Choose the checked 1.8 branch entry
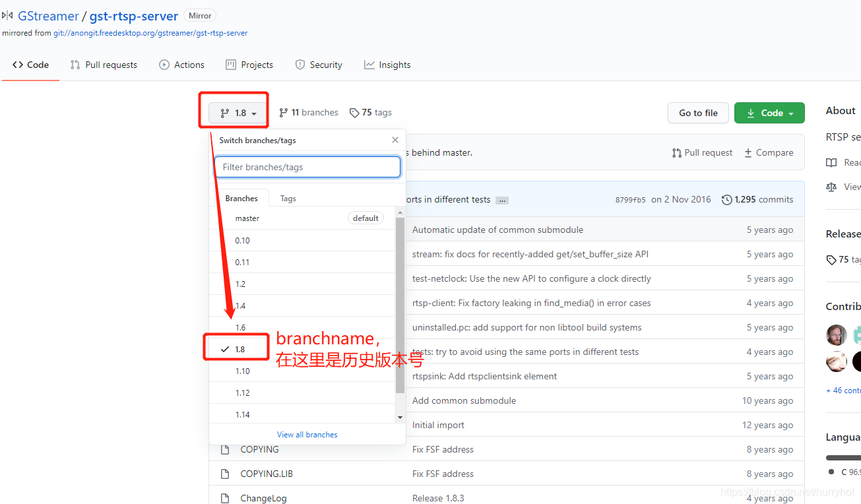861x504 pixels. (x=302, y=349)
